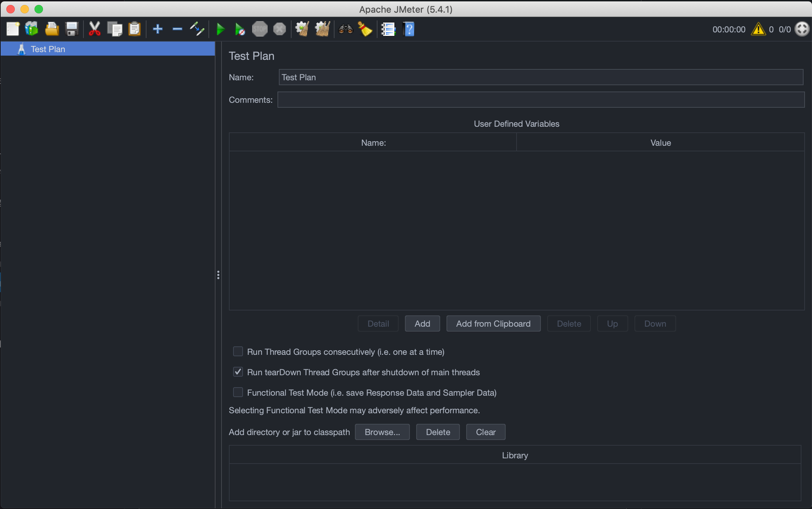The height and width of the screenshot is (509, 812).
Task: Collapse all nodes with minus icon
Action: pos(177,29)
